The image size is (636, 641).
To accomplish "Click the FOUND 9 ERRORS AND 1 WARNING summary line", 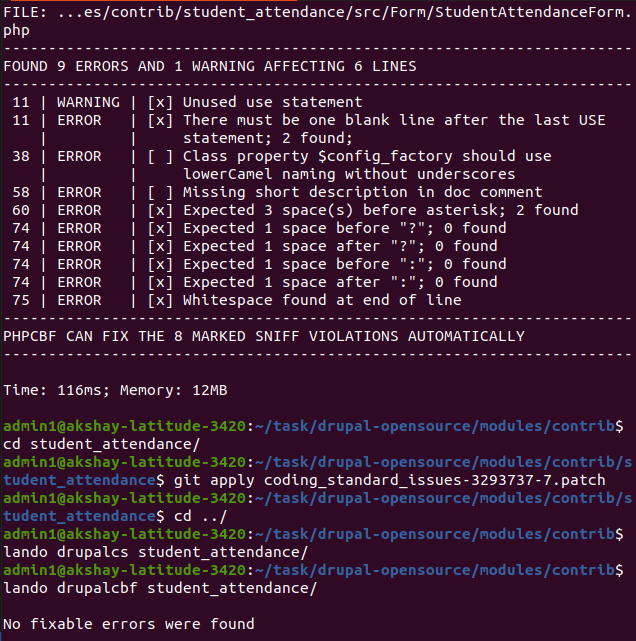I will (210, 66).
